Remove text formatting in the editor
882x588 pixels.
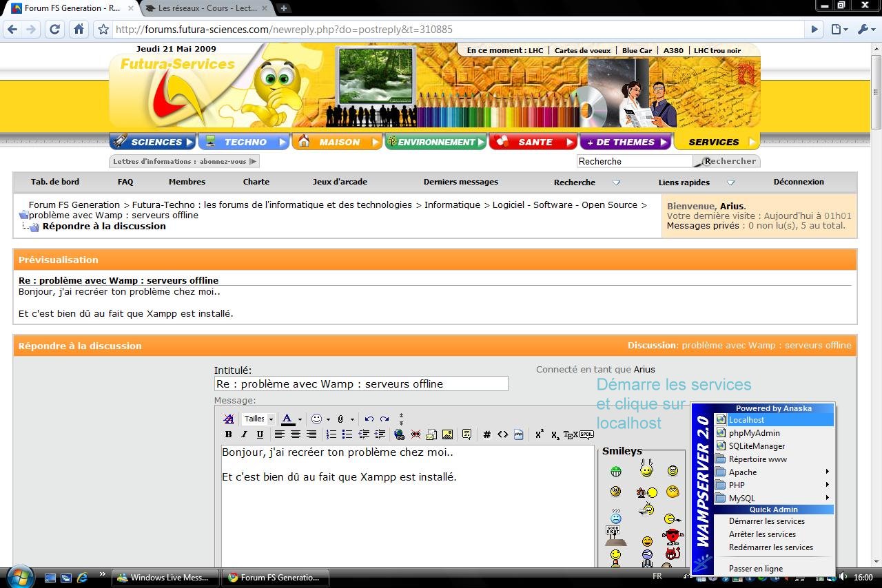tap(229, 419)
